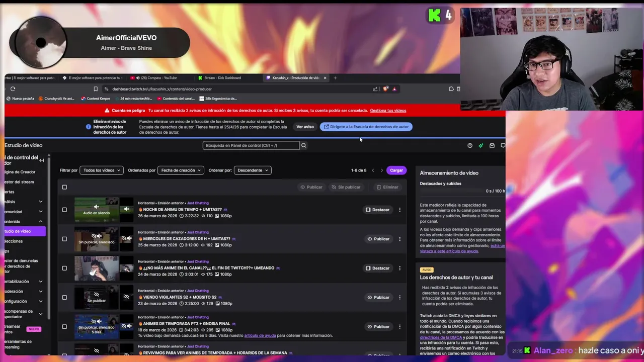Screen dimensions: 644x362
Task: Collapse the Contenido sidebar section
Action: [41, 222]
